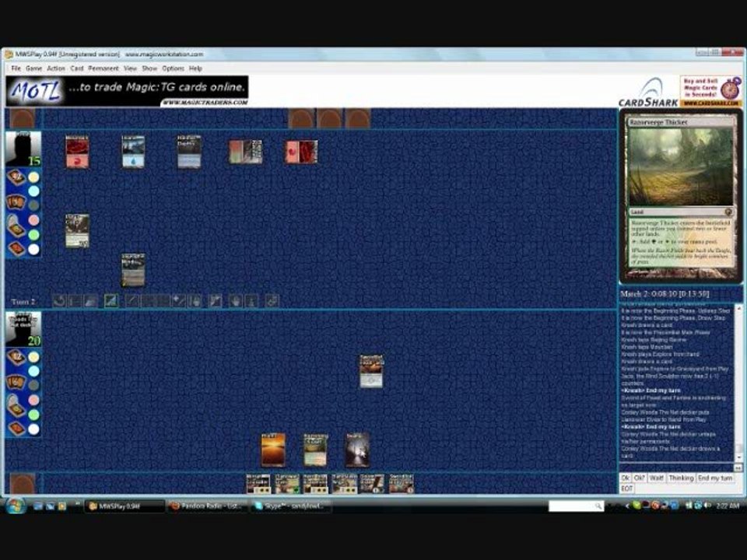Select opponent's tapped red Mountain card

(x=301, y=152)
